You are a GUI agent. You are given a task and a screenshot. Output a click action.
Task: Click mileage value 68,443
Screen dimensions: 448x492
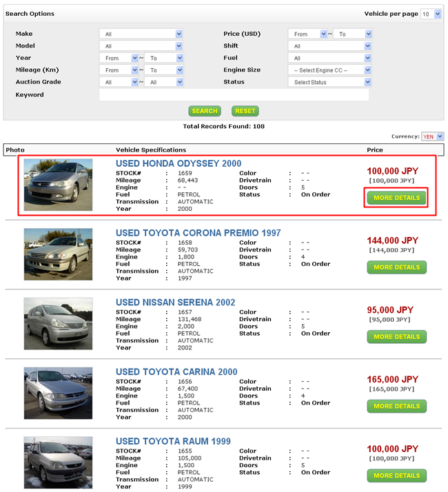(187, 181)
